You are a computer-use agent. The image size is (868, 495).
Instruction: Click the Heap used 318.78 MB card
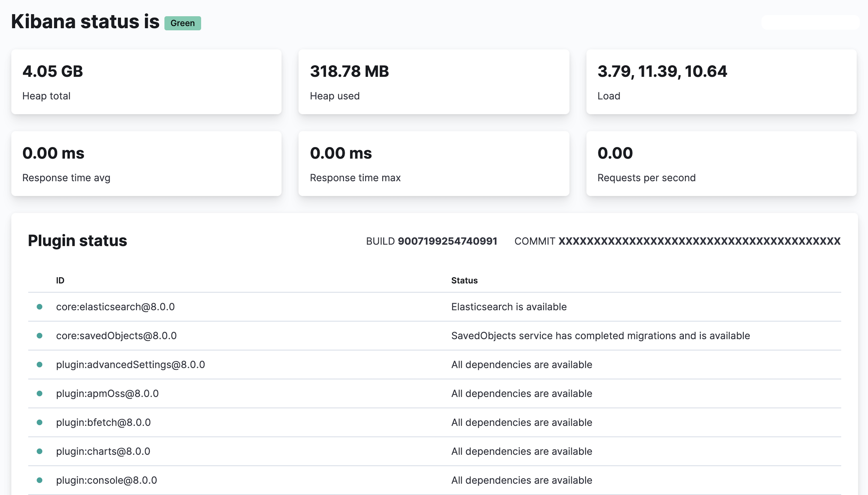coord(434,82)
